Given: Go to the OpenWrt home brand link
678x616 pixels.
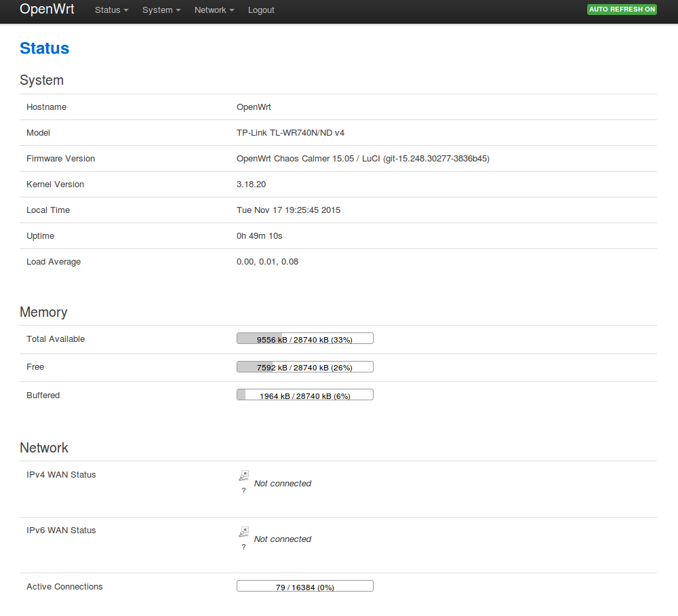Looking at the screenshot, I should pyautogui.click(x=47, y=9).
